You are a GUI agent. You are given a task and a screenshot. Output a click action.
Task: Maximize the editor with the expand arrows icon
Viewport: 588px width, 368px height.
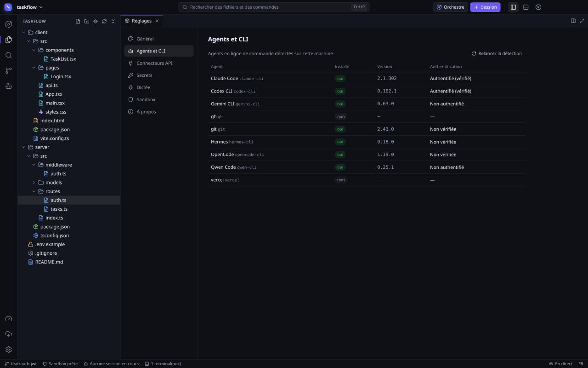pos(582,21)
